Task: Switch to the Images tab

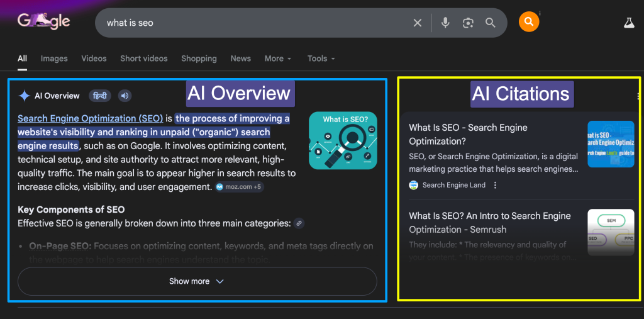Action: 54,59
